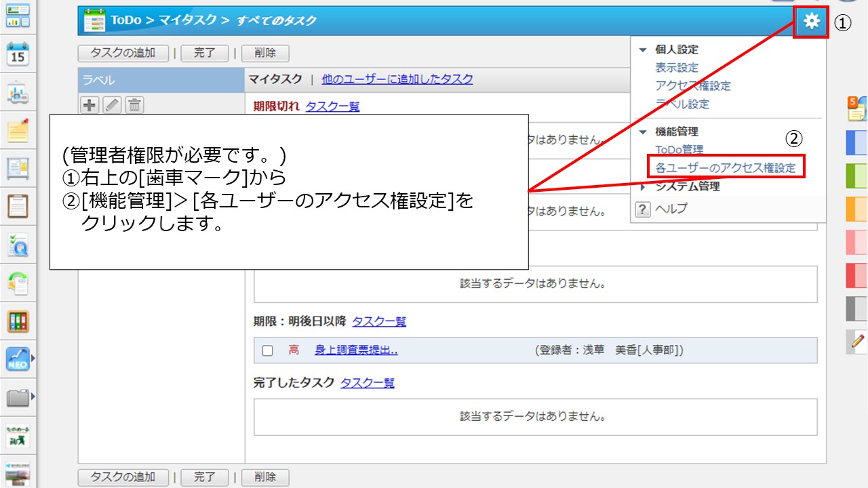
Task: Select 表示設定 in the settings menu
Action: coord(676,68)
